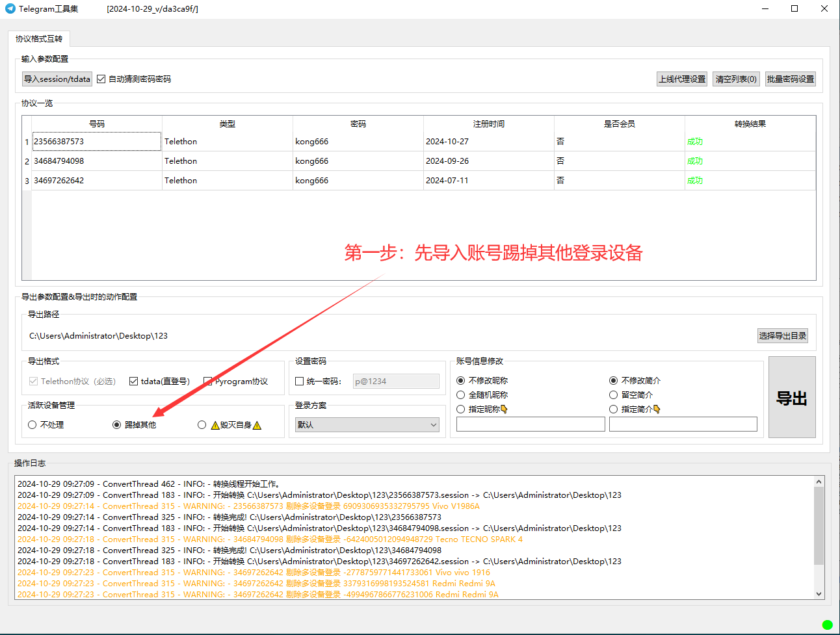Screen dimensions: 840x635
Task: Open 批量密码设置 button
Action: [791, 79]
